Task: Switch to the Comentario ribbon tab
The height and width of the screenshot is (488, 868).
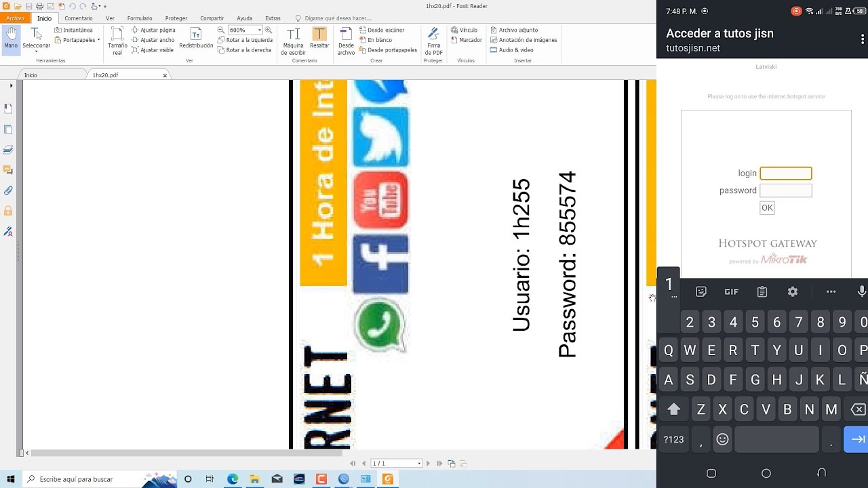Action: 79,18
